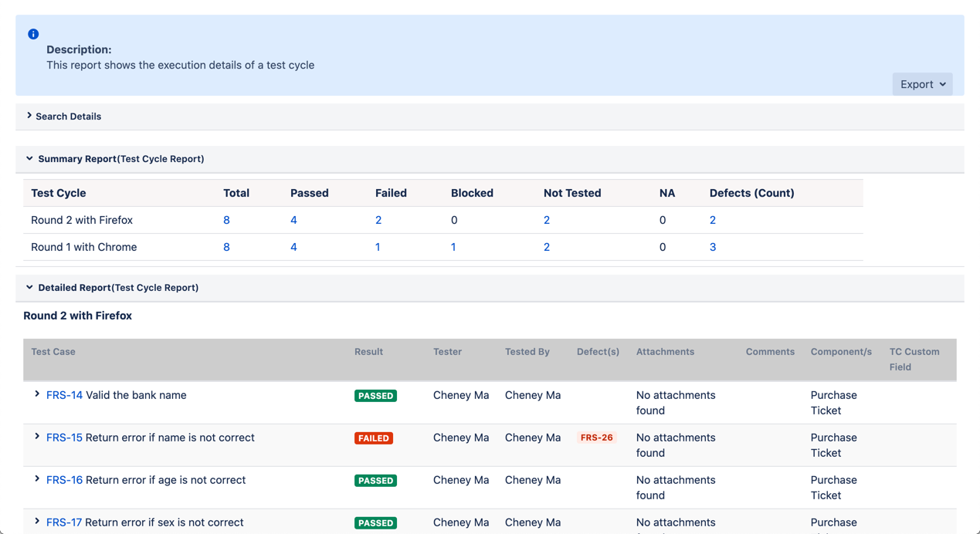Click the blue info icon beside Description

[33, 34]
